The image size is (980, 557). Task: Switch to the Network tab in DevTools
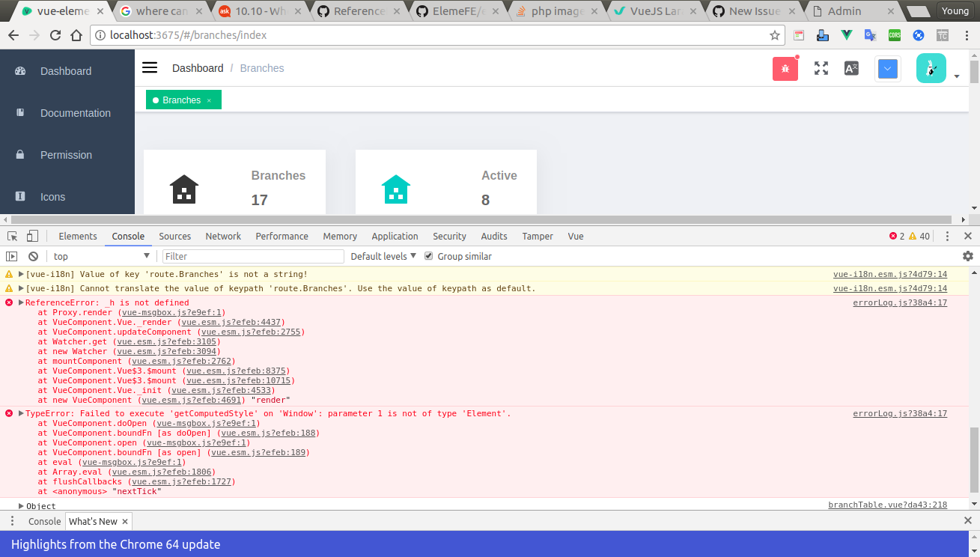click(x=222, y=236)
